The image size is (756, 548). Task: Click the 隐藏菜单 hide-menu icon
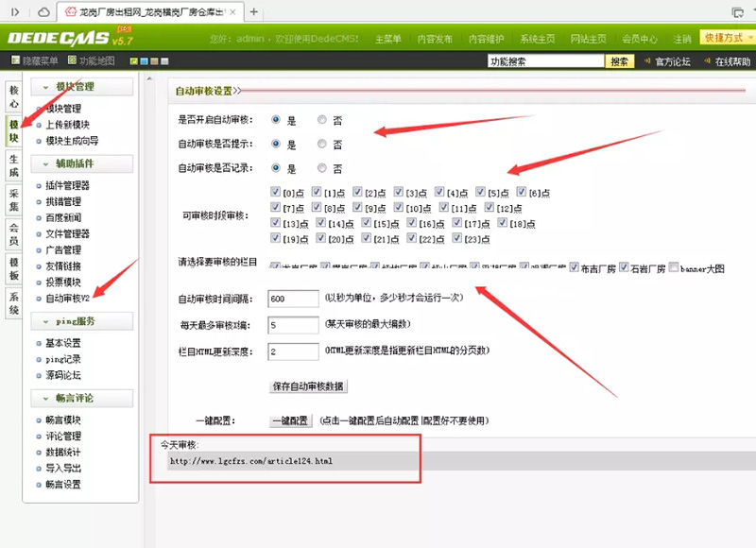coord(15,61)
